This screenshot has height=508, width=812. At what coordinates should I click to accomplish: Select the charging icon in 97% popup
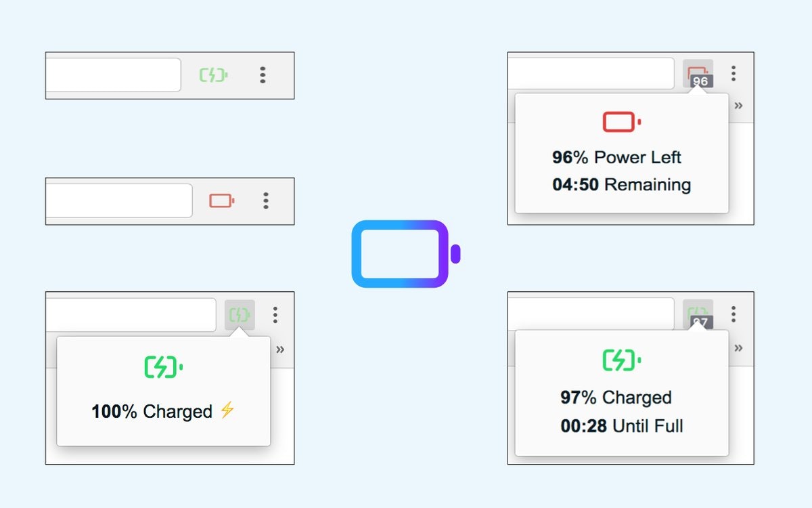619,361
